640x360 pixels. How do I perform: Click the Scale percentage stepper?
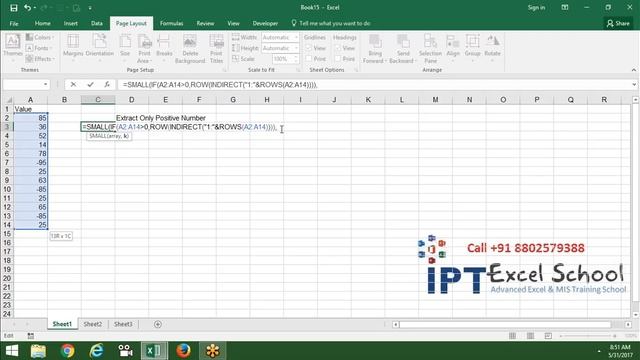[x=296, y=59]
